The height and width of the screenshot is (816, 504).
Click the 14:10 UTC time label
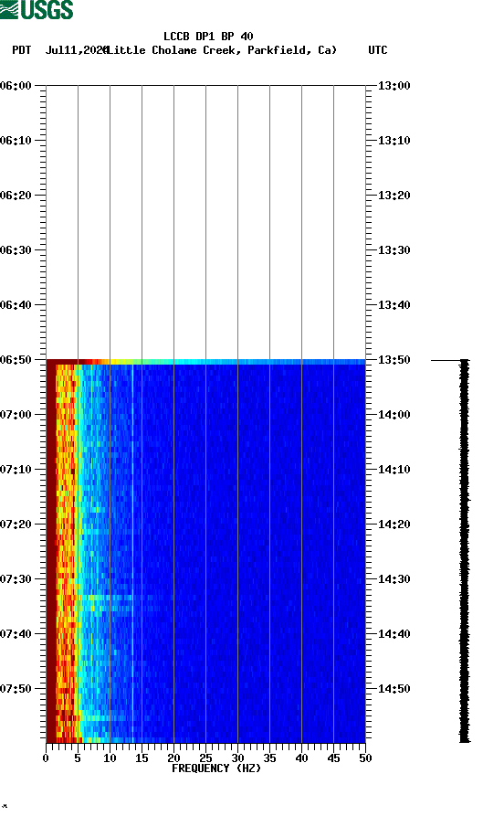pyautogui.click(x=394, y=470)
